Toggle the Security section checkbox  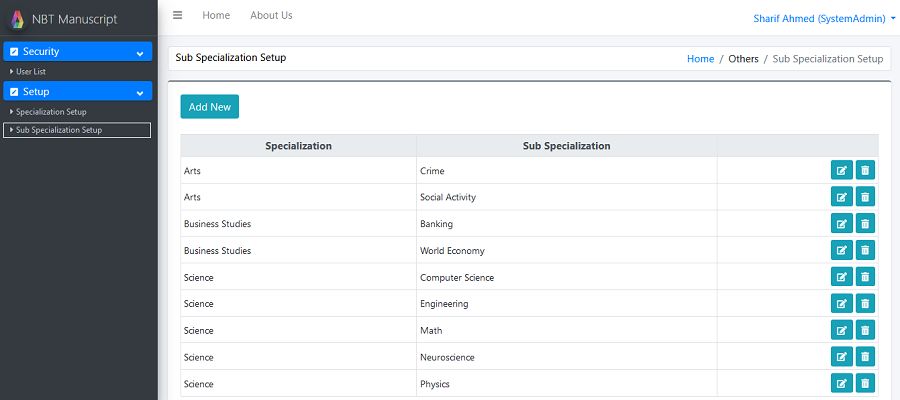14,52
